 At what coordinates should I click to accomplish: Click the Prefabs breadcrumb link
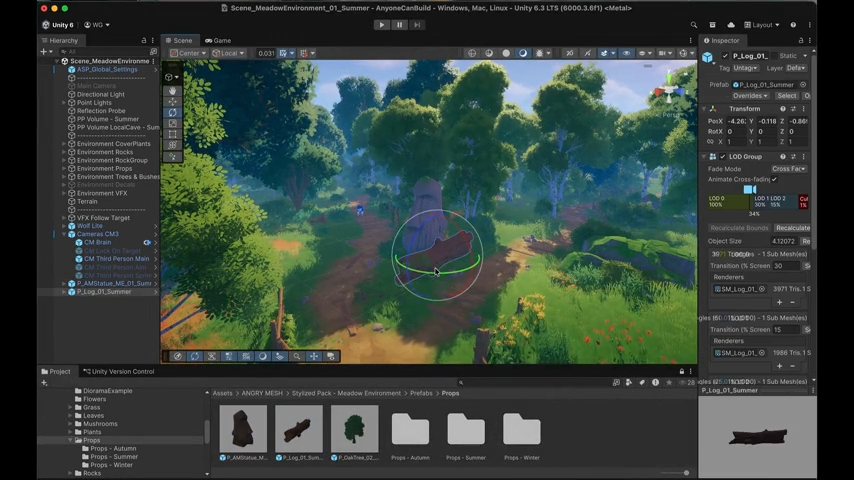(x=421, y=393)
